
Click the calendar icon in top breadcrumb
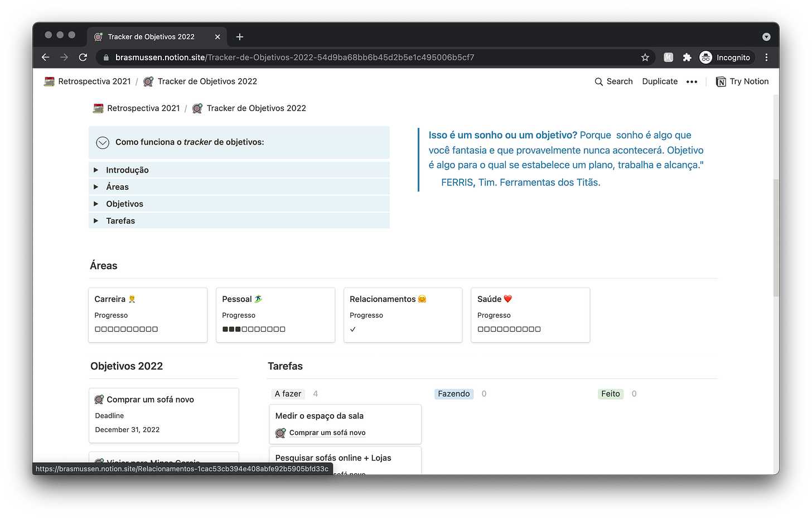click(50, 81)
